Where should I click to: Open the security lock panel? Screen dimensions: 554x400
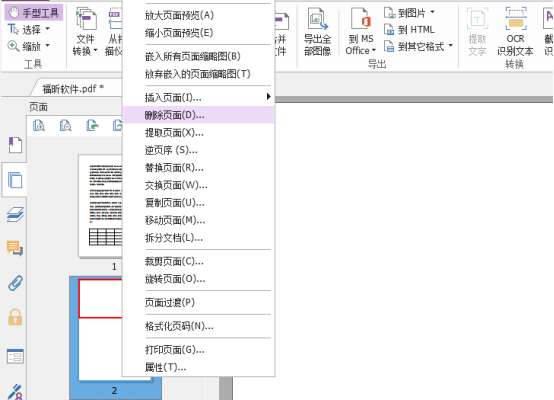[x=15, y=317]
